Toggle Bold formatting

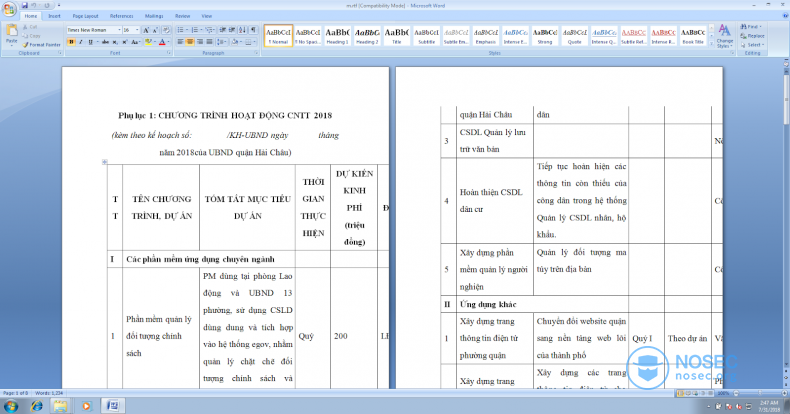pyautogui.click(x=71, y=42)
